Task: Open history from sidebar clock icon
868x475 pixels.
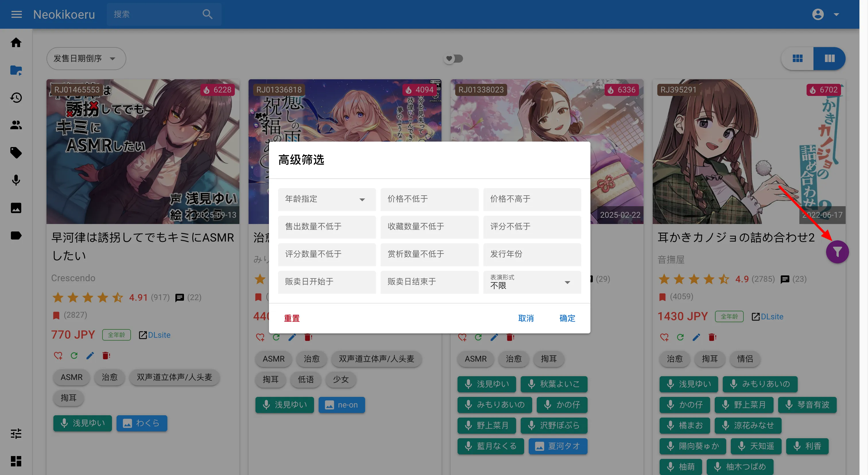Action: [16, 98]
